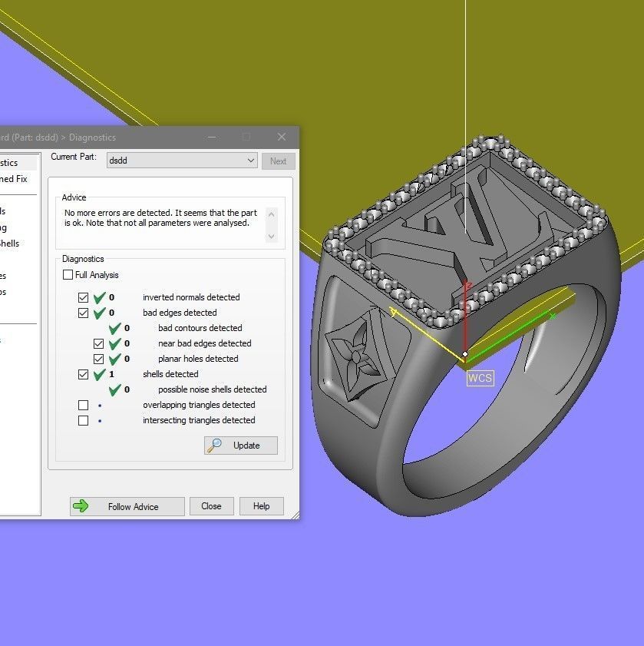Click the WCS label in the viewport
Screen dimensions: 644x646
pyautogui.click(x=480, y=378)
